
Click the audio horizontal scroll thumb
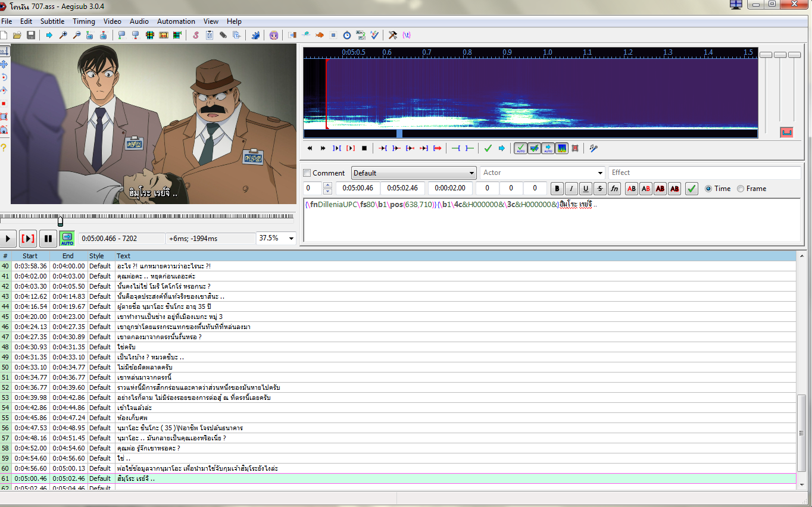pos(399,133)
